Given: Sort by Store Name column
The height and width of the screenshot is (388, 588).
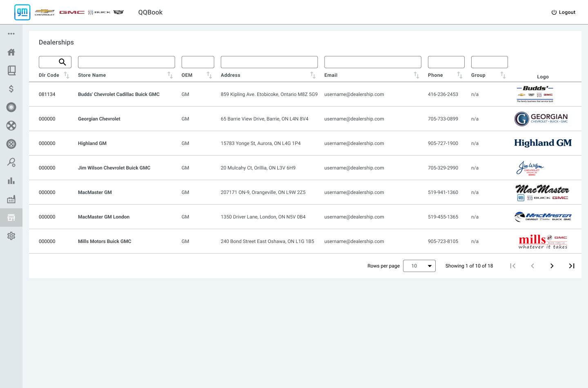Looking at the screenshot, I should 170,75.
